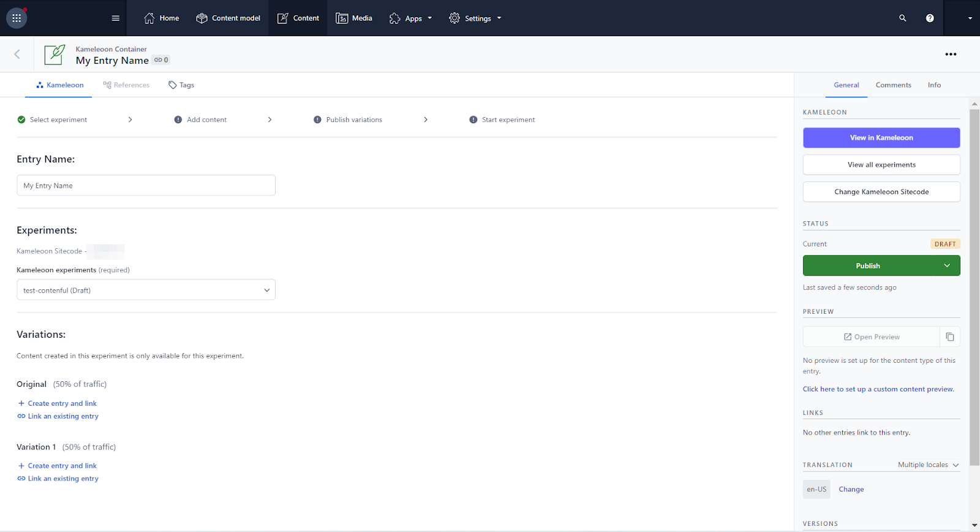Click chevron after Publish variations step
Viewport: 980px width, 532px height.
(426, 120)
